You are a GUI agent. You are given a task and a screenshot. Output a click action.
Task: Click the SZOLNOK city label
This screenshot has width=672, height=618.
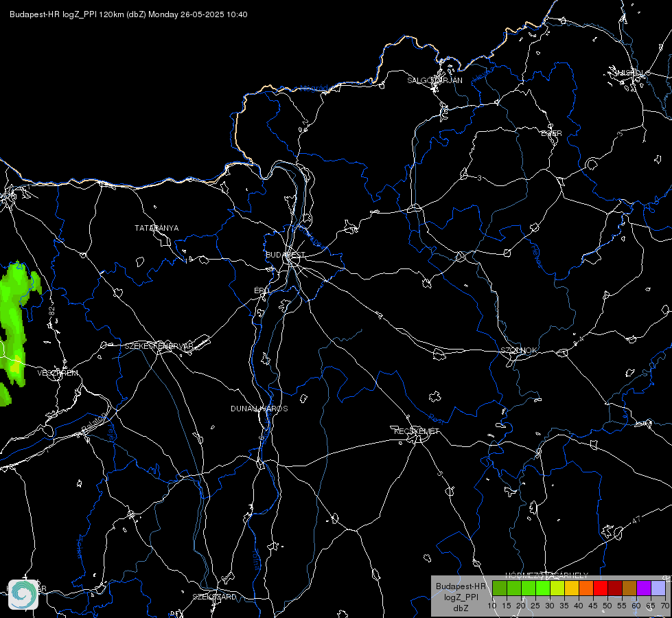518,350
